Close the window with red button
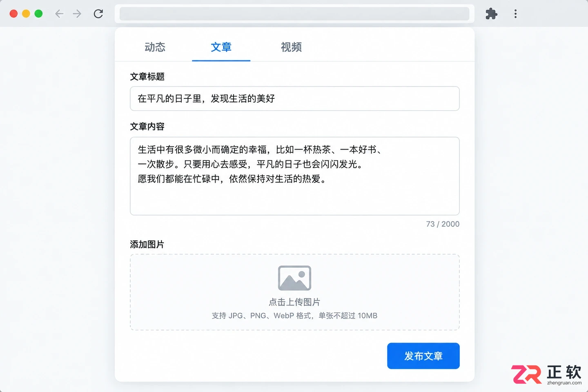Viewport: 588px width, 392px height. (13, 13)
